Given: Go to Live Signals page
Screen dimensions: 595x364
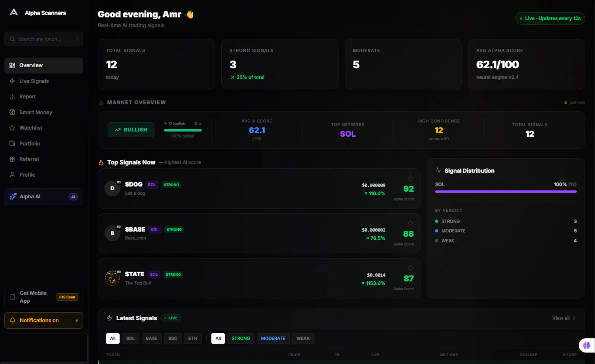Looking at the screenshot, I should point(44,81).
